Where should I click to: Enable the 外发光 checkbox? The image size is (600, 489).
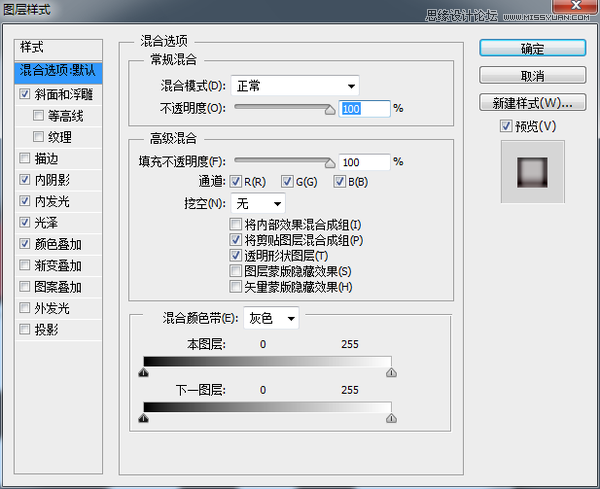point(25,308)
